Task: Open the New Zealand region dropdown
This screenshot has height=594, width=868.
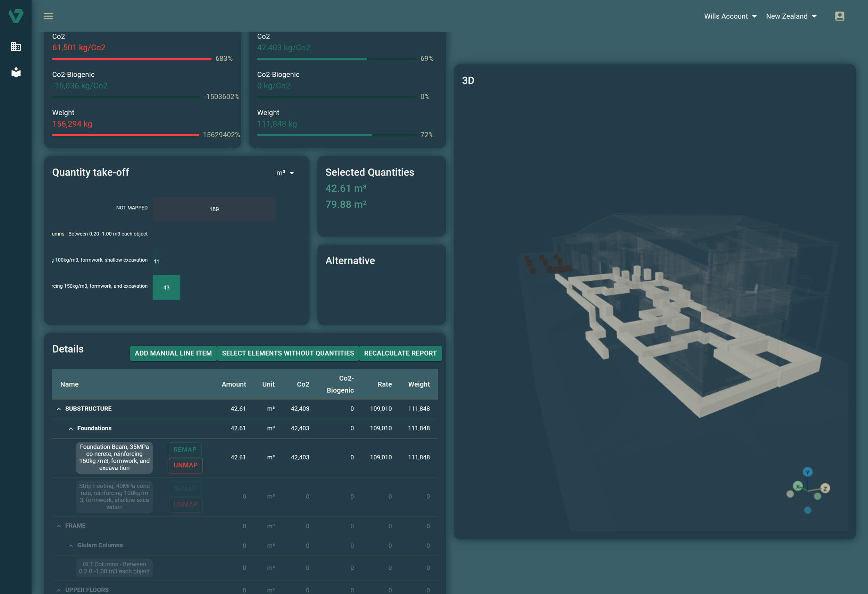Action: coord(791,16)
